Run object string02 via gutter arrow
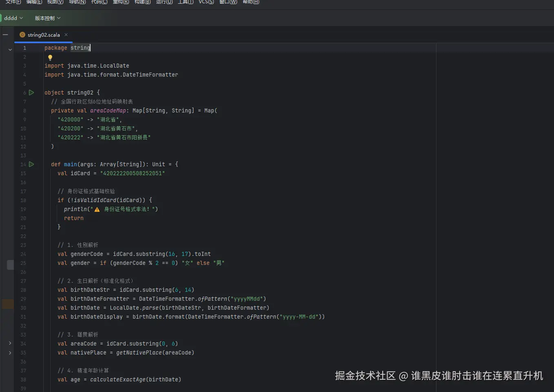The height and width of the screenshot is (392, 554). 31,92
